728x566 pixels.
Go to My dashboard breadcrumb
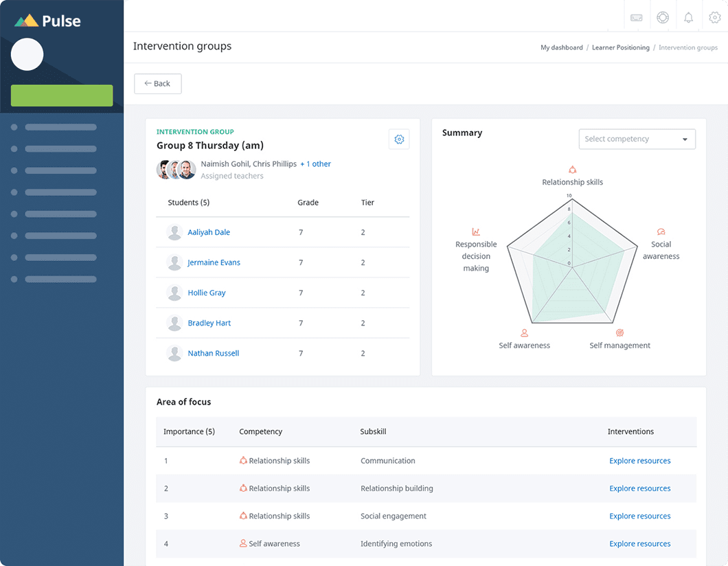coord(561,48)
